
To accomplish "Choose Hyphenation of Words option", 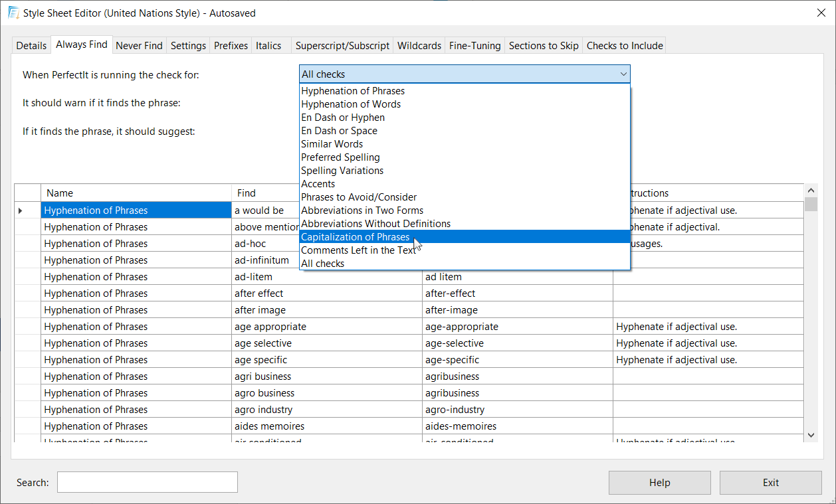I will point(351,104).
